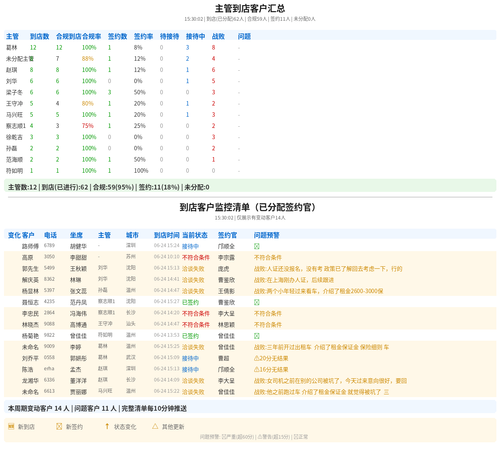The width and height of the screenshot is (500, 459).
Task: Click the 已签约 status in 杨菊艳's row
Action: pyautogui.click(x=190, y=336)
